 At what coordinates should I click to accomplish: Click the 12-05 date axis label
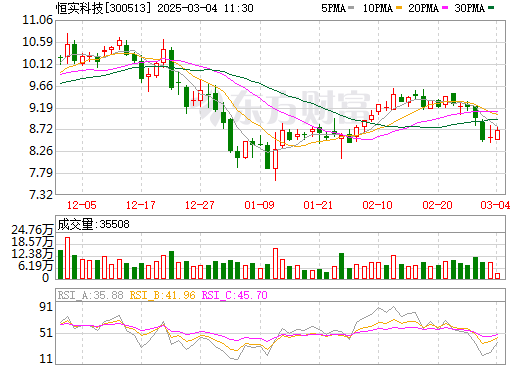(82, 205)
